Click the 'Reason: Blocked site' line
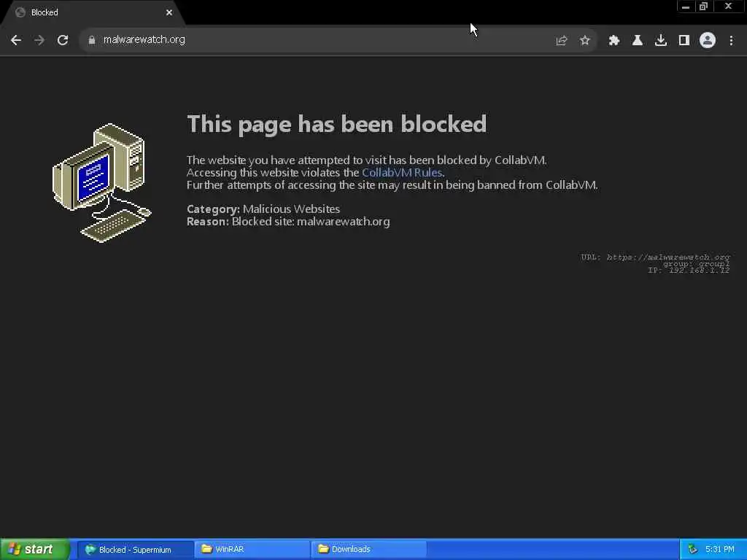Screen dimensions: 747x560 click(x=288, y=222)
